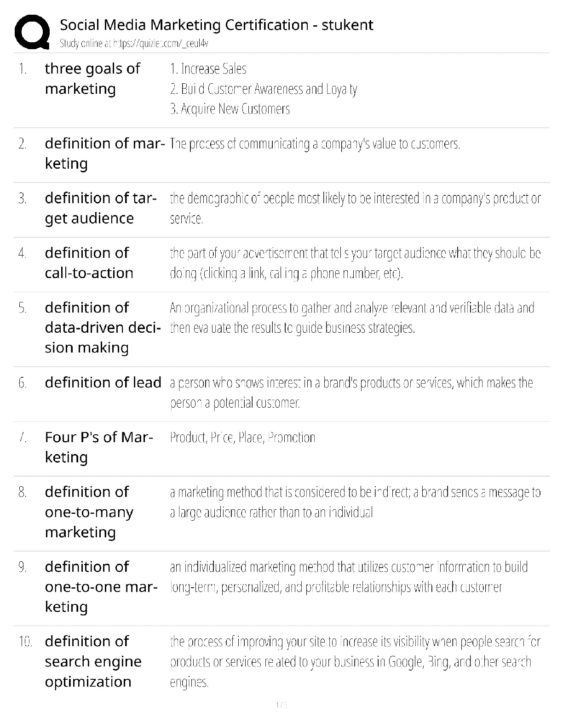The width and height of the screenshot is (563, 728).
Task: Click the title 'Social Media Marketing Certification - stukent'
Action: [x=216, y=25]
